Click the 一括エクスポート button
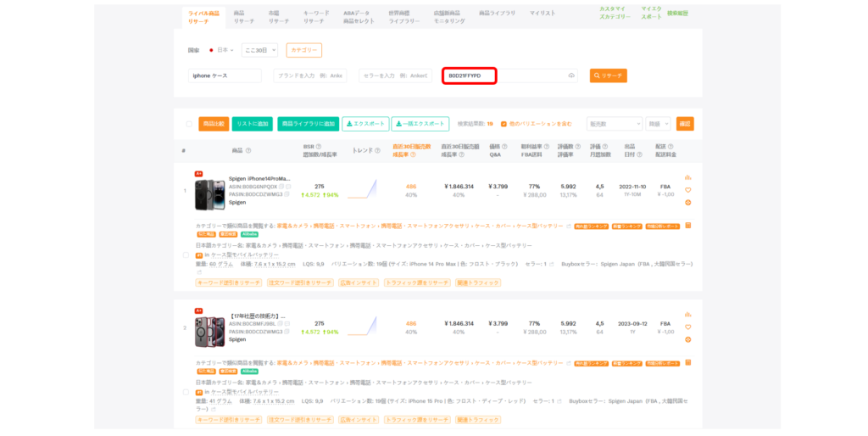The image size is (868, 436). click(x=420, y=124)
